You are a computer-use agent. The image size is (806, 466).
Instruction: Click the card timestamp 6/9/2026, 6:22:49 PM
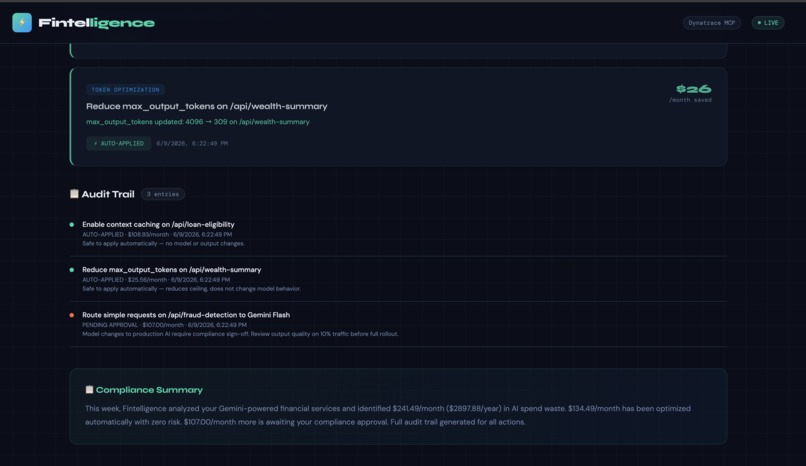point(192,143)
